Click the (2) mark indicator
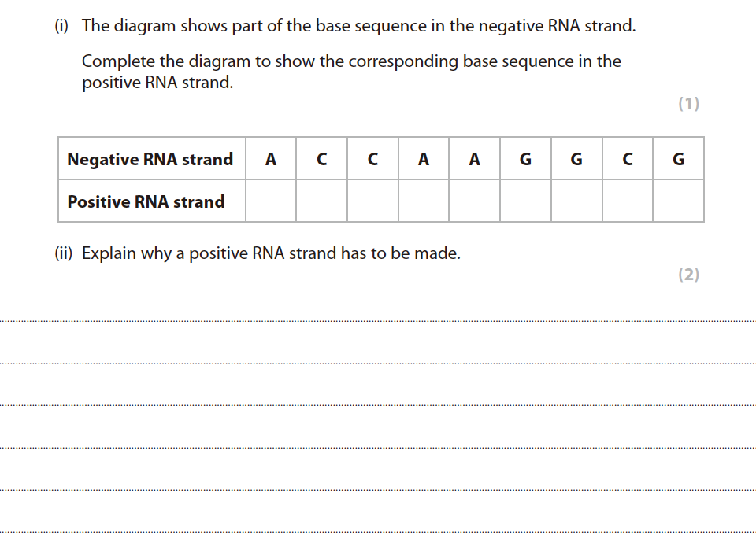Screen dimensions: 756x554 pos(688,275)
